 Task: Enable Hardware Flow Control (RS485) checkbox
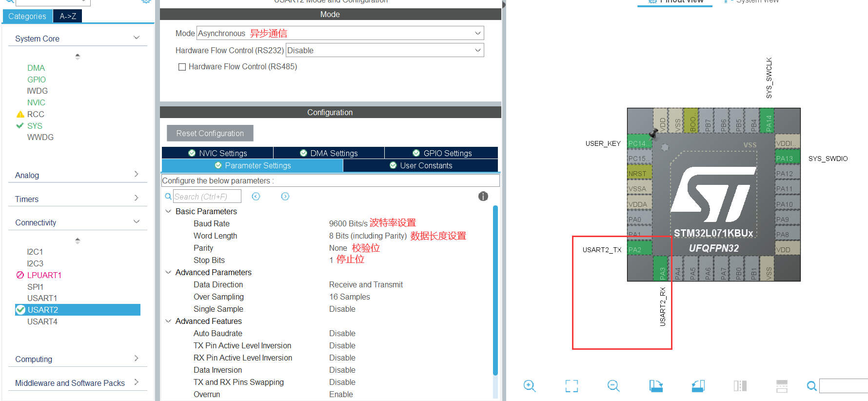[182, 67]
